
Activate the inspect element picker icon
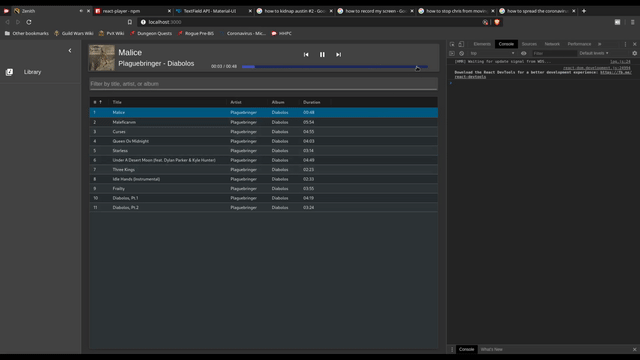click(452, 44)
